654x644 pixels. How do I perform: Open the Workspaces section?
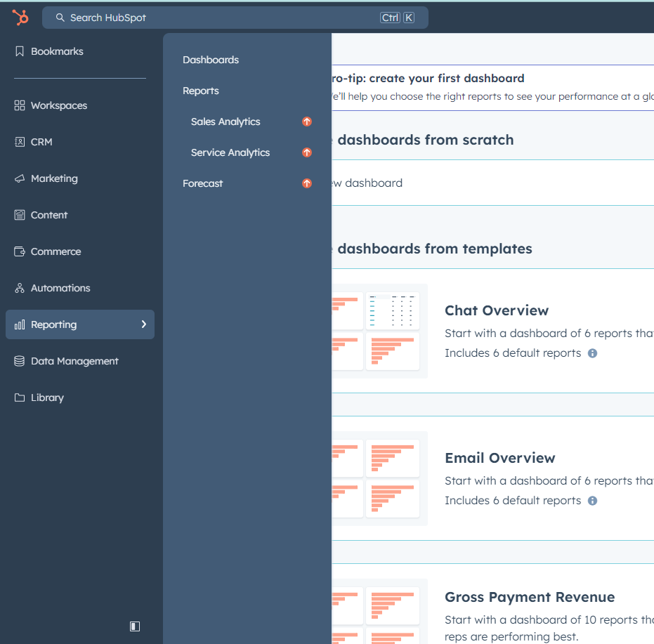point(59,105)
